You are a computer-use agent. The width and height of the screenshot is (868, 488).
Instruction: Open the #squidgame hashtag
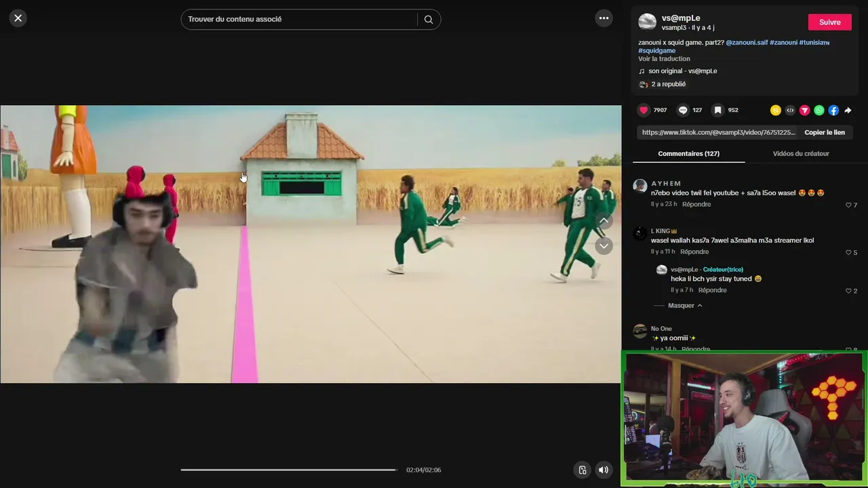(656, 51)
